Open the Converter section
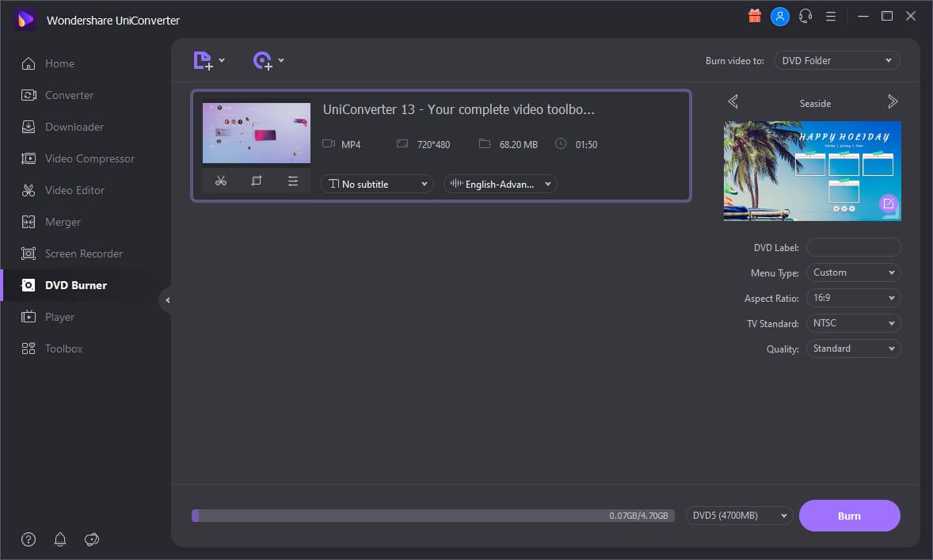 click(86, 95)
